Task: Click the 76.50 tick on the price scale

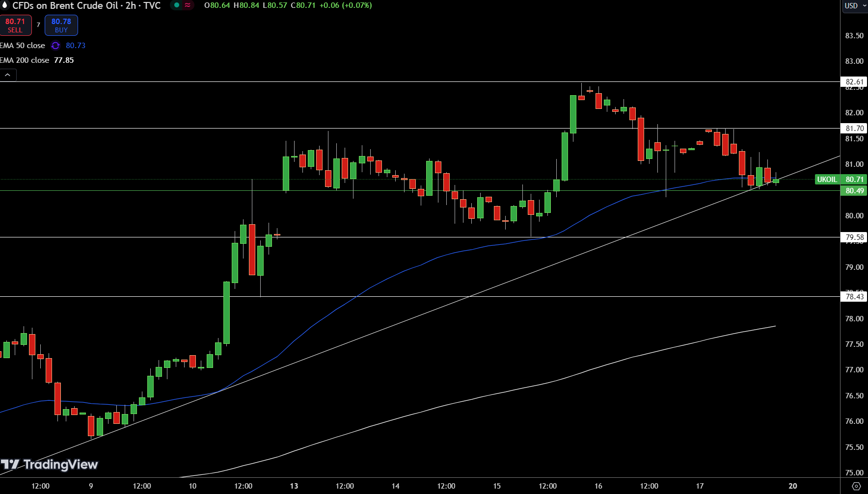Action: tap(854, 396)
